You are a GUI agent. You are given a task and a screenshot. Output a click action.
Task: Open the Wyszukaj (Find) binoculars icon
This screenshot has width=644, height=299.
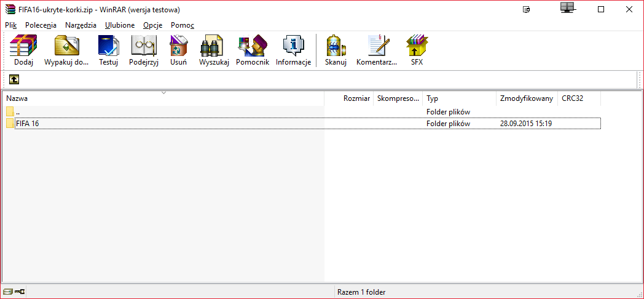(214, 50)
